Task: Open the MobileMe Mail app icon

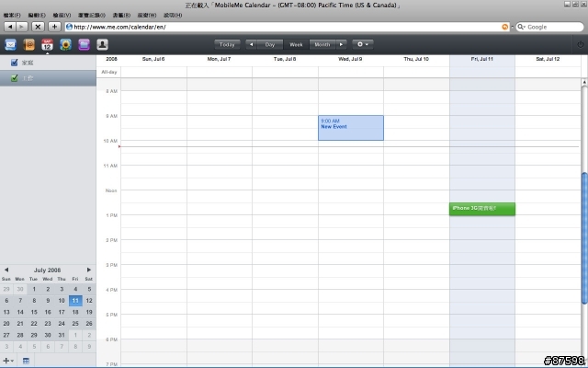Action: coord(10,43)
